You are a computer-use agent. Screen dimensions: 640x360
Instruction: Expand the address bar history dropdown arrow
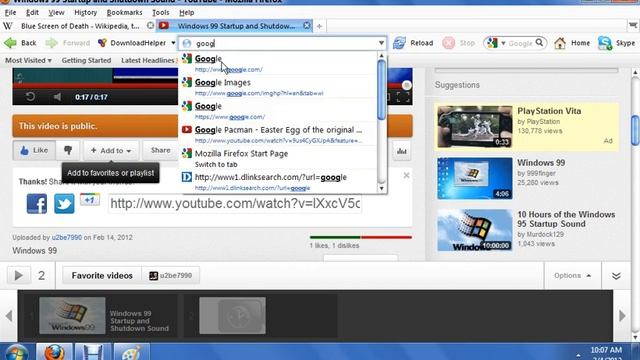(381, 43)
